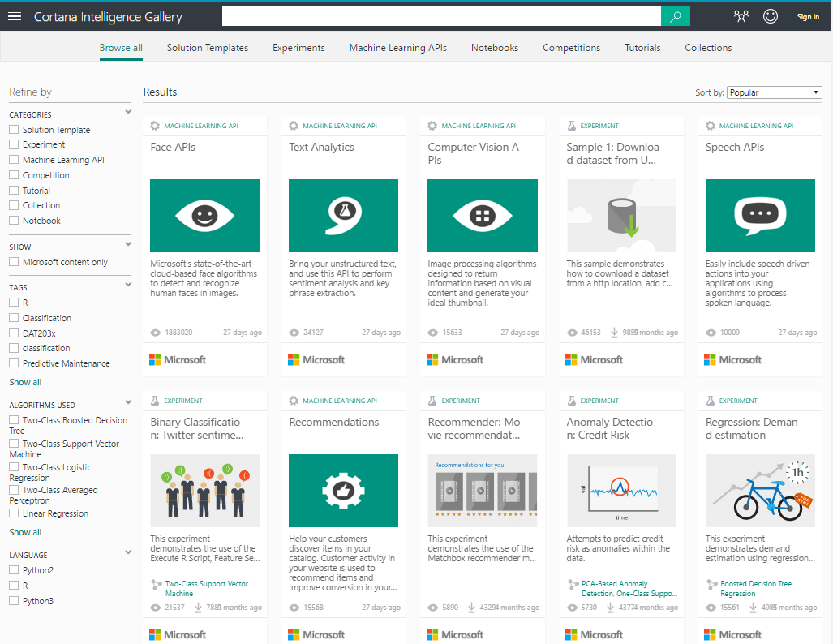Open the Recommendations gear thumbs-up image

pyautogui.click(x=343, y=491)
